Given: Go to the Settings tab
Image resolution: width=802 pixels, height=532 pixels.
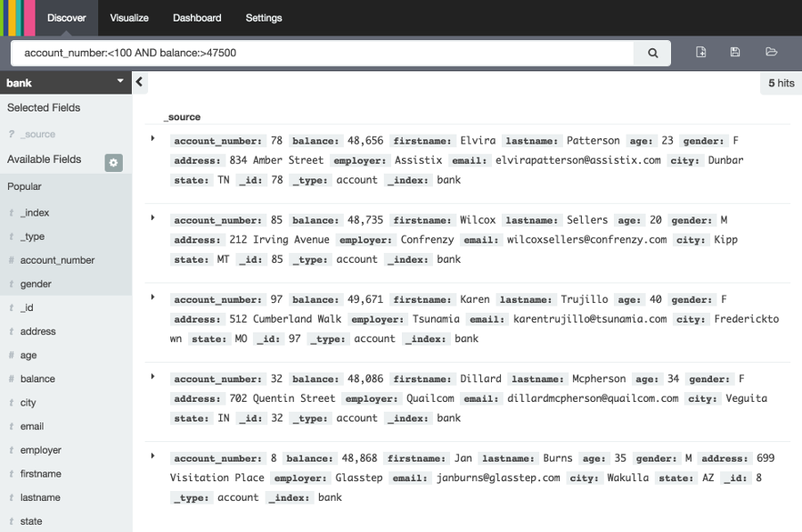Looking at the screenshot, I should click(263, 17).
